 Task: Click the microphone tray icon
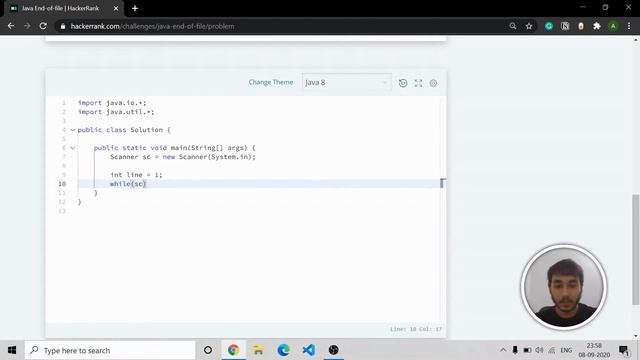[515, 350]
